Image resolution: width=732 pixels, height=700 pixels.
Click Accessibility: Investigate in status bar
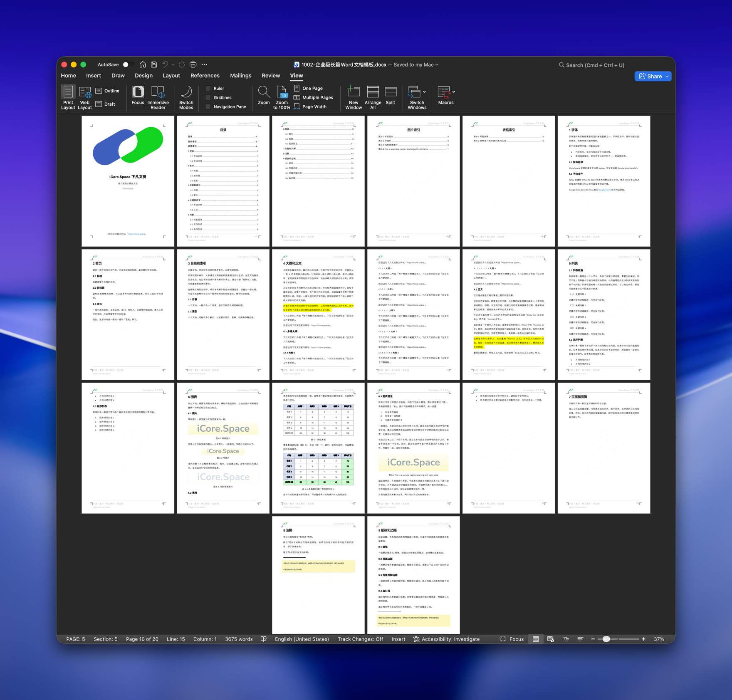446,639
